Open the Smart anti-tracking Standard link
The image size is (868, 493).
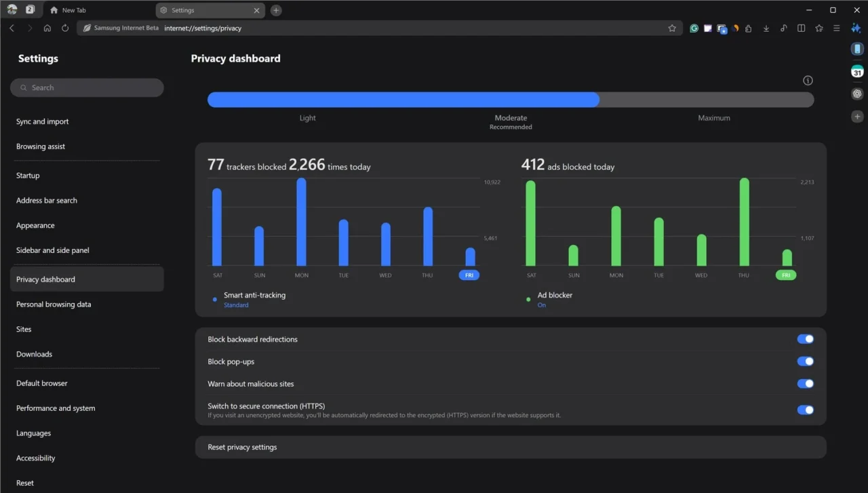[x=235, y=304]
